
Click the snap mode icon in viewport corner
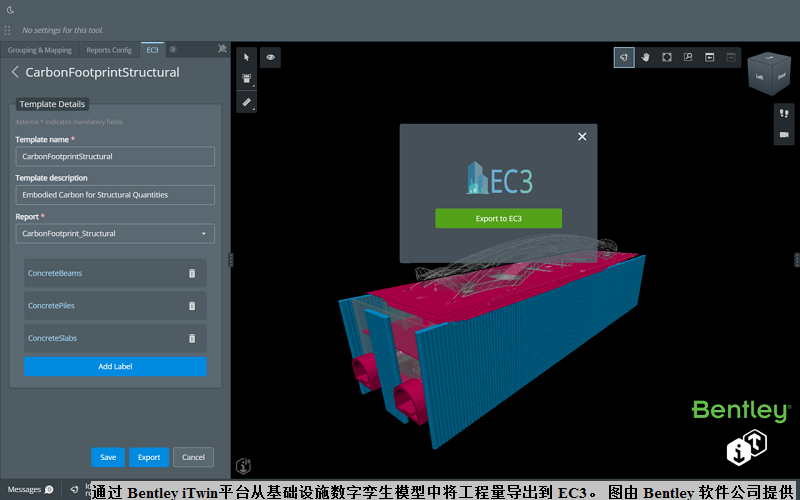tap(244, 466)
